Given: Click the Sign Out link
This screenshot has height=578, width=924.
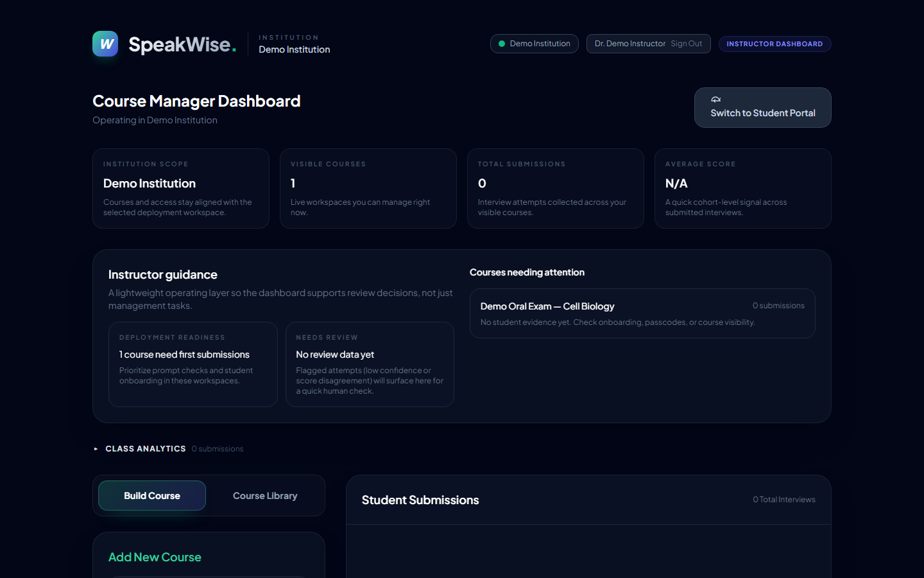Looking at the screenshot, I should [x=687, y=44].
